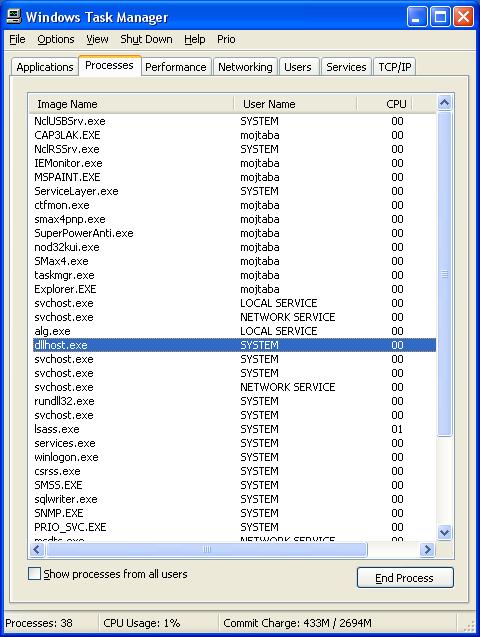Select the sqlwriter.exe process
480x637 pixels.
coord(234,499)
